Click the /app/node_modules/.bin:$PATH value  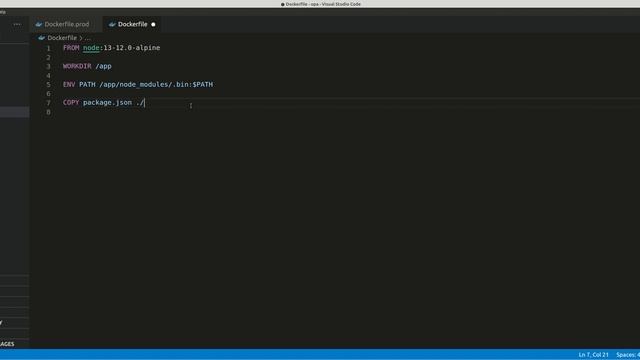(156, 84)
